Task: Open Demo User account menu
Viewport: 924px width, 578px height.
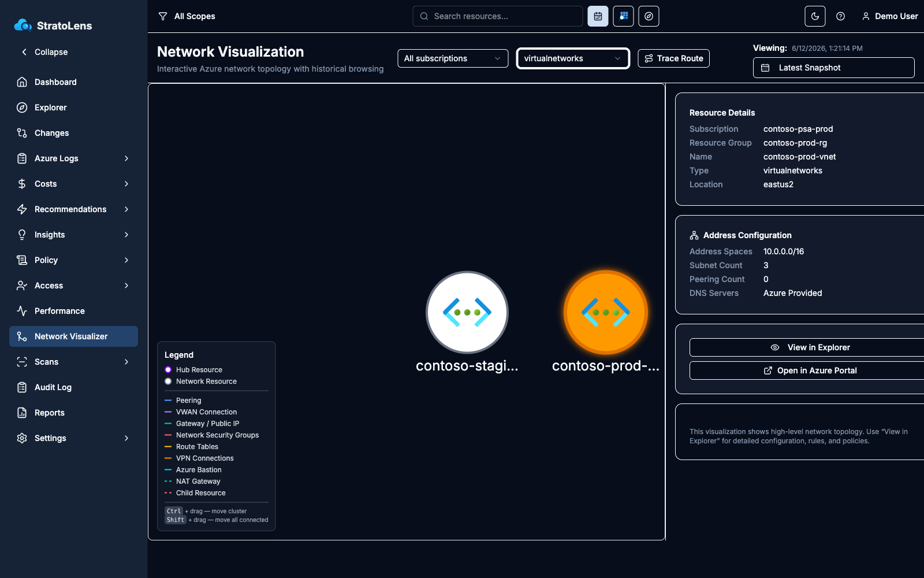Action: (889, 16)
